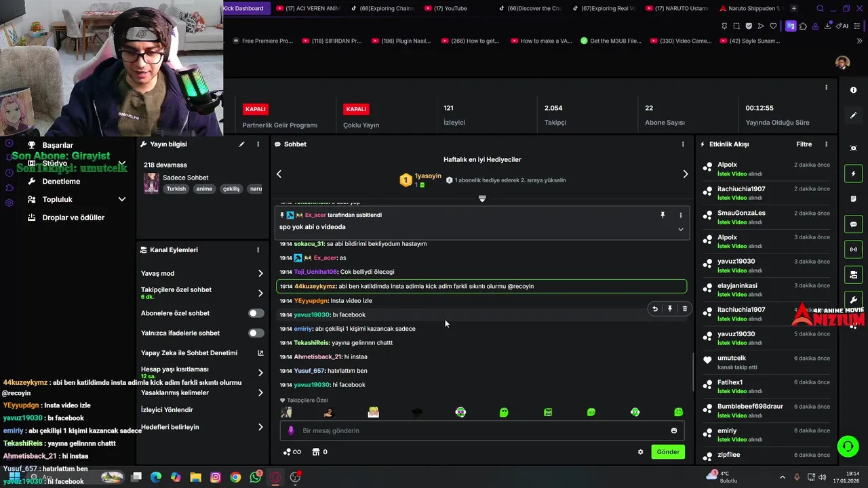Click the broadcast signal icon in right sidebar

(x=853, y=249)
